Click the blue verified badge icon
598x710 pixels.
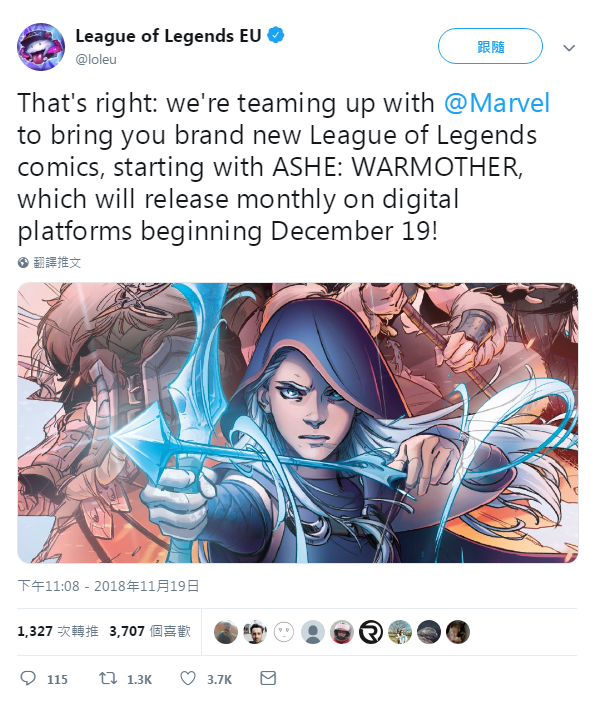tap(276, 35)
